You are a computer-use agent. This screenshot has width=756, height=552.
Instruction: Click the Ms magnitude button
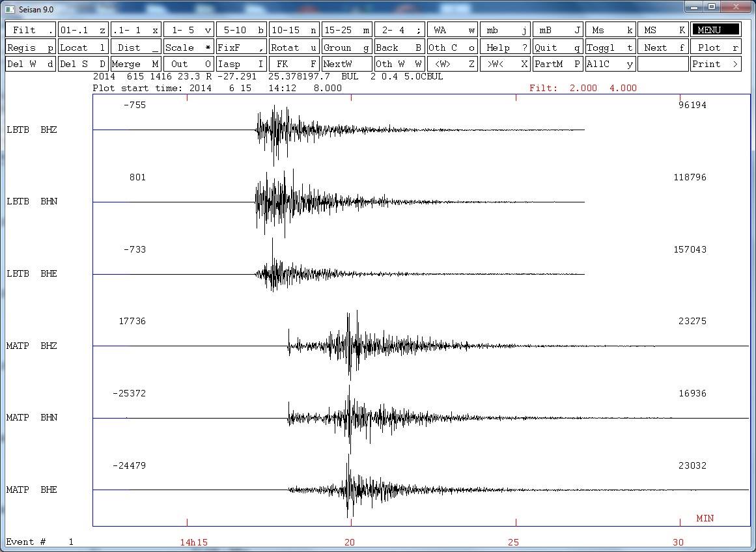tap(610, 29)
